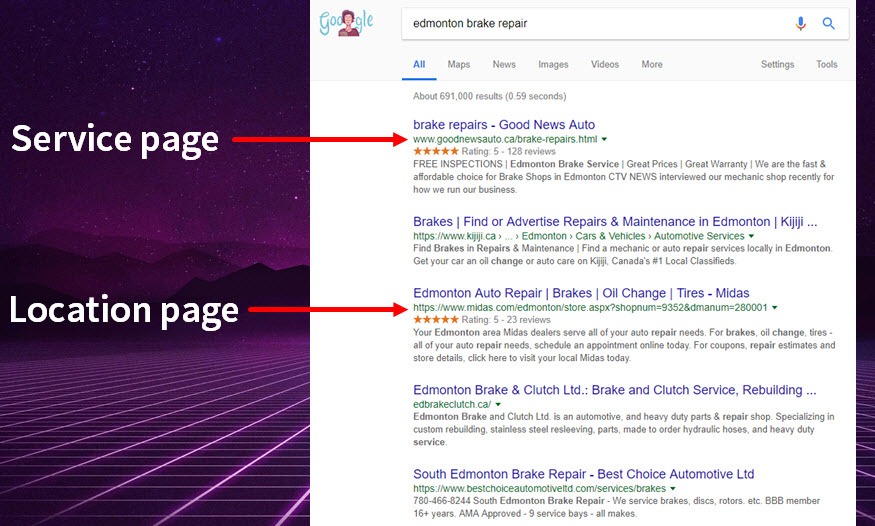The height and width of the screenshot is (526, 875).
Task: Click the Google doodle logo
Action: [x=344, y=22]
